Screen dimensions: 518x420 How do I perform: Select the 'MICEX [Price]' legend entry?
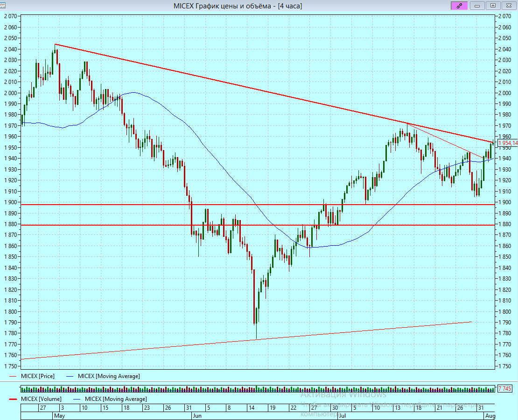[38, 376]
